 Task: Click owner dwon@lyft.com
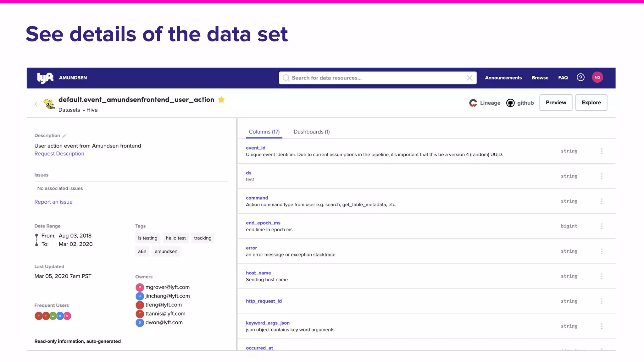tap(164, 322)
